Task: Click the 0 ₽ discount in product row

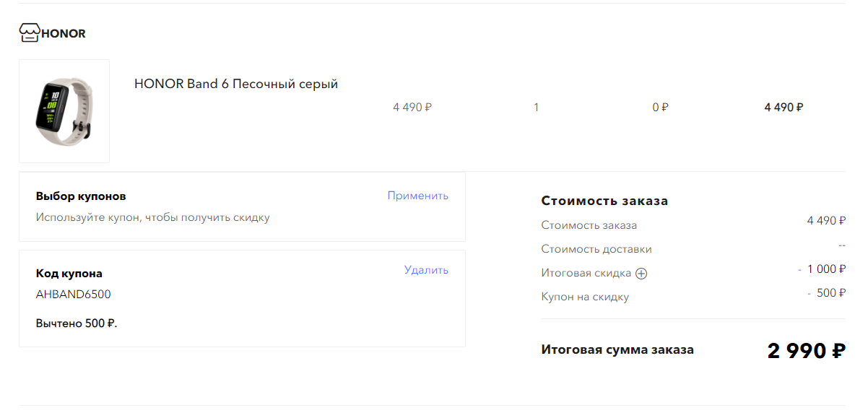Action: [660, 108]
